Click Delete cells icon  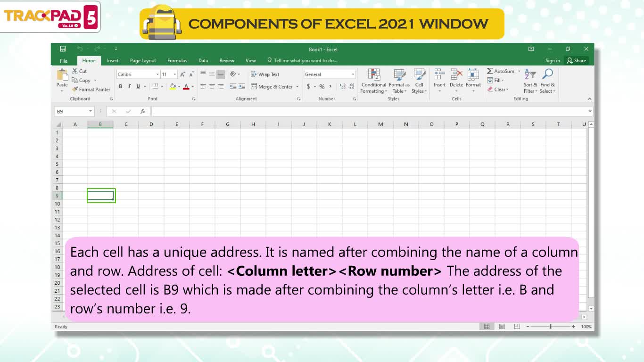pyautogui.click(x=456, y=74)
